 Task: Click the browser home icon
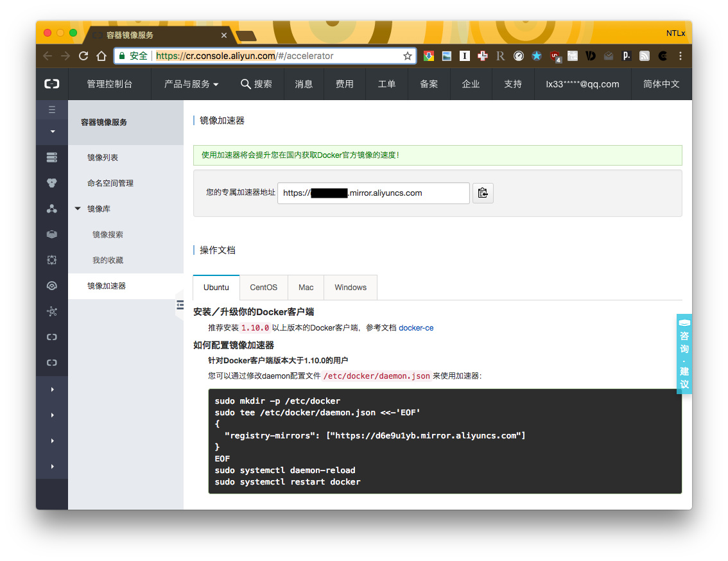click(x=101, y=56)
